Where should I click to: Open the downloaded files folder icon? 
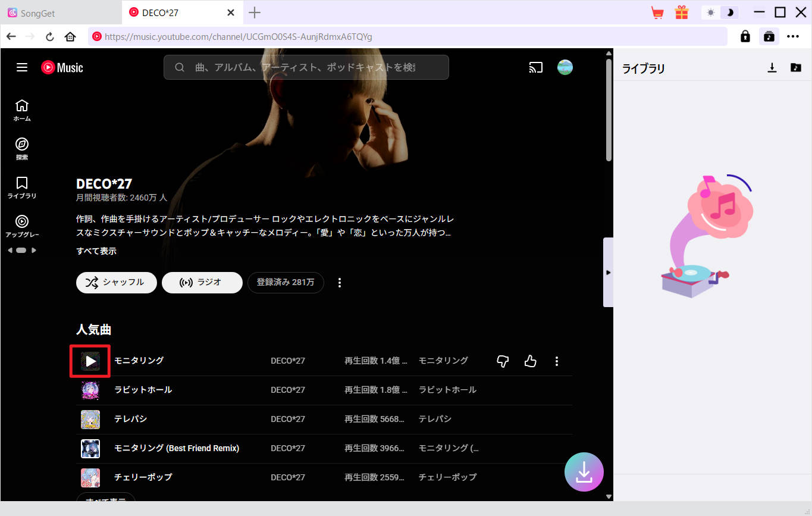795,68
